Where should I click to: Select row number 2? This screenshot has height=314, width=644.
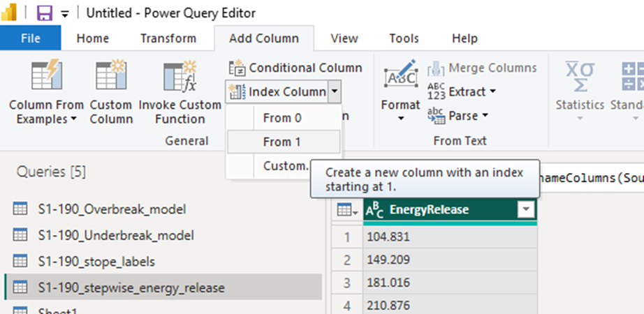[x=347, y=260]
